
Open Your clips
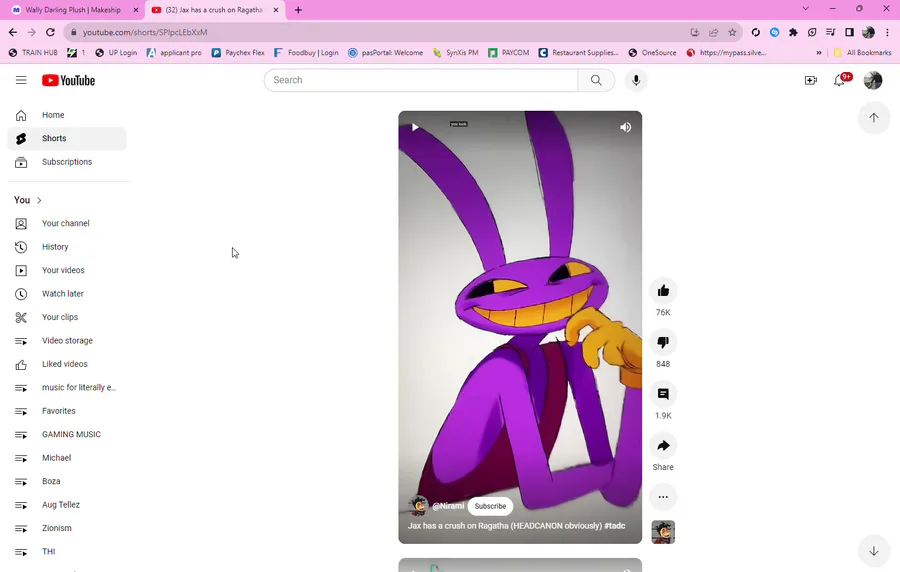67,317
